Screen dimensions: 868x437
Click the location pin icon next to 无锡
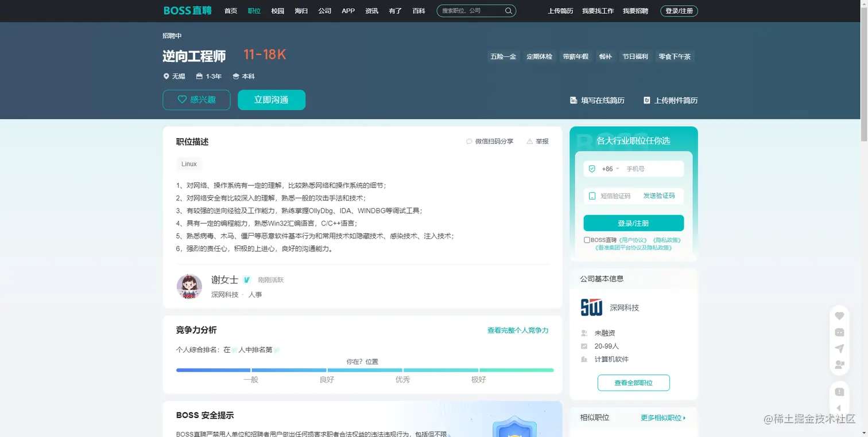[x=166, y=76]
